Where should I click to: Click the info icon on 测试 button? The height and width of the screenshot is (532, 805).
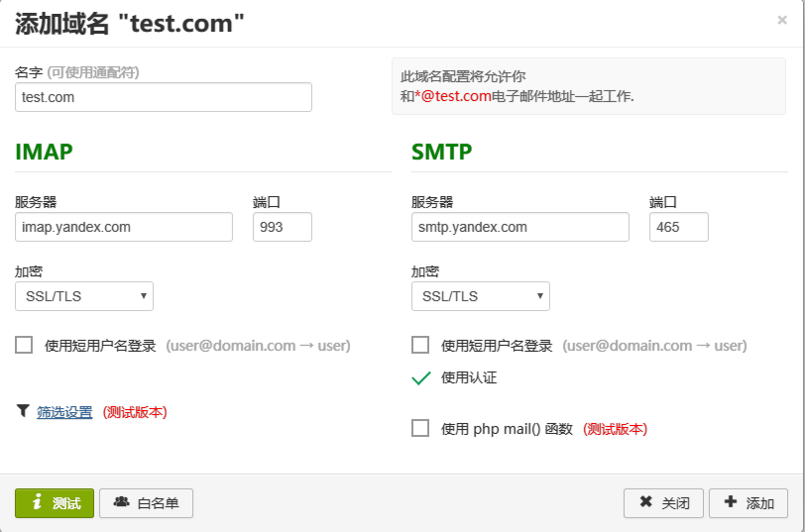tap(38, 502)
